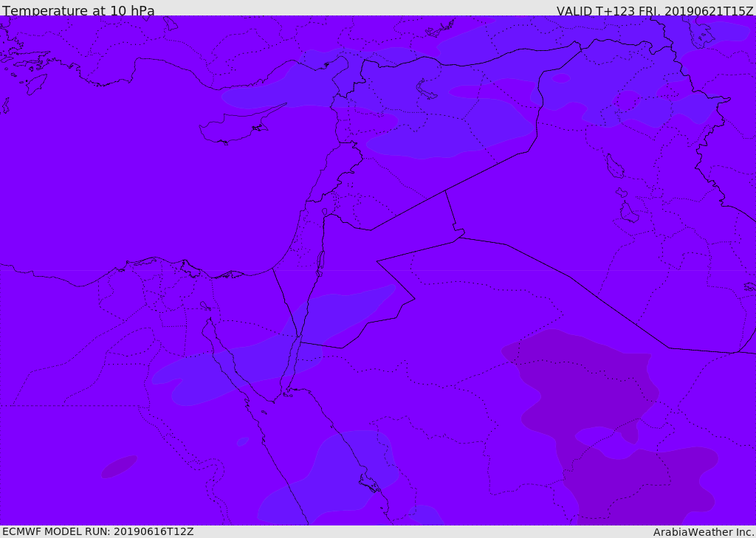The width and height of the screenshot is (756, 538).
Task: Click the 'ECMWF MODEL RUN: 20190616T12Z' text
Action: [x=98, y=531]
